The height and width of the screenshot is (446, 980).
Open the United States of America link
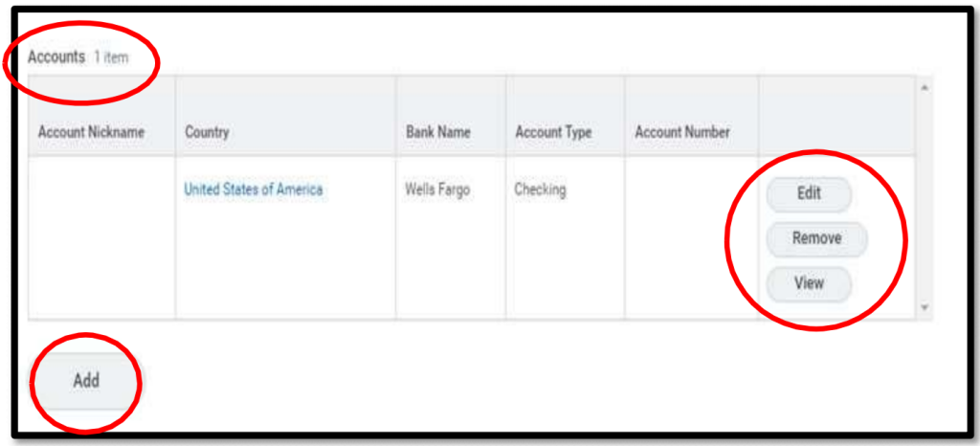tap(253, 190)
